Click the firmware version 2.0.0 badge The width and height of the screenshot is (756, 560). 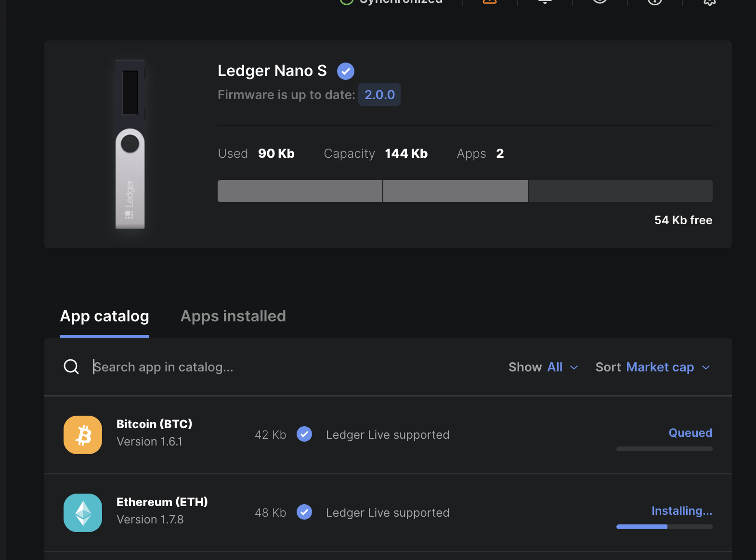point(379,95)
